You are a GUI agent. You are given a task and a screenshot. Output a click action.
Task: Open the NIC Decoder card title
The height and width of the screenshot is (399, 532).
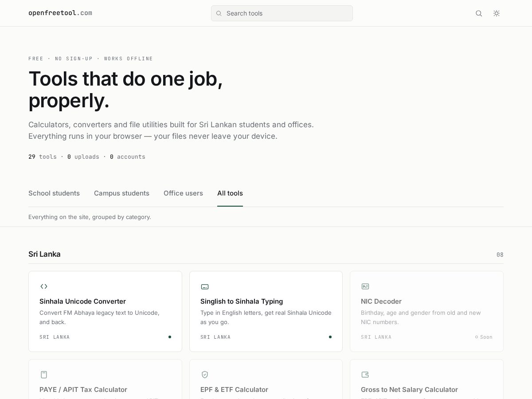[x=381, y=301]
